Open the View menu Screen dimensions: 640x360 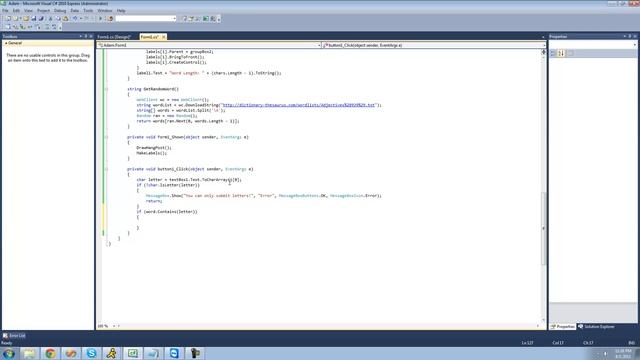(28, 11)
